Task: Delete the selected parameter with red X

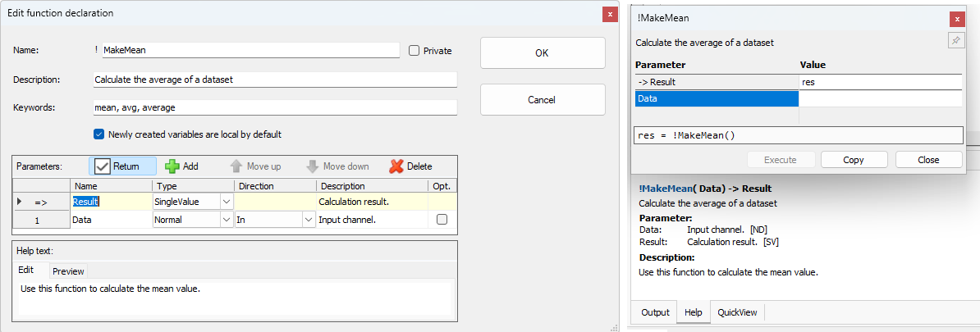Action: 410,166
